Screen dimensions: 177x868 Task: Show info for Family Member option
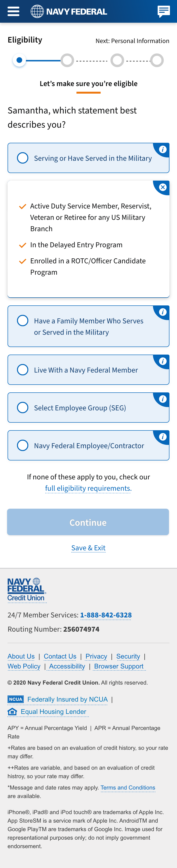(x=163, y=312)
